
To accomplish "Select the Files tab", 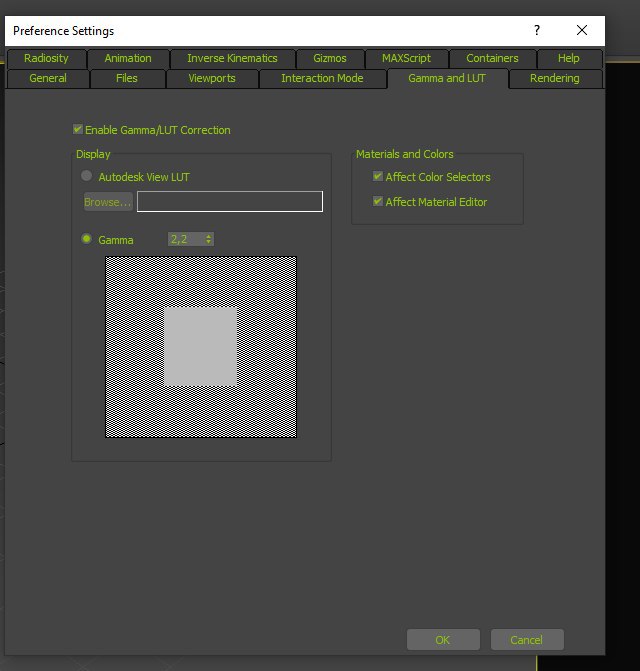I will (127, 78).
